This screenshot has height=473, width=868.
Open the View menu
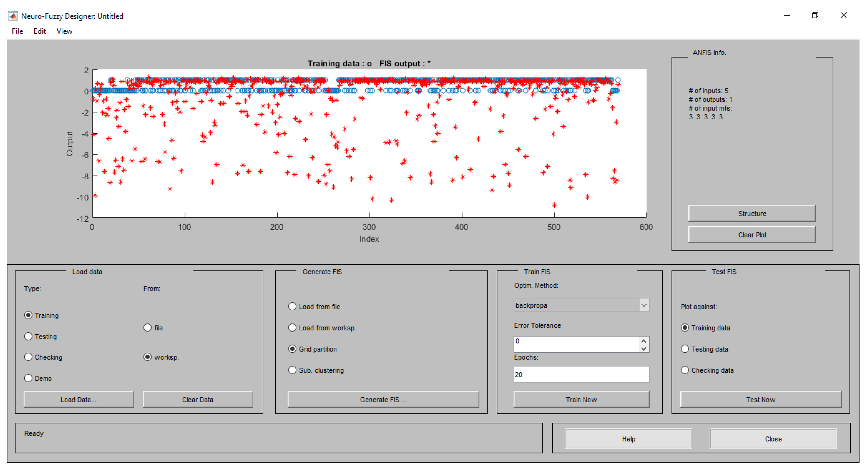(64, 31)
